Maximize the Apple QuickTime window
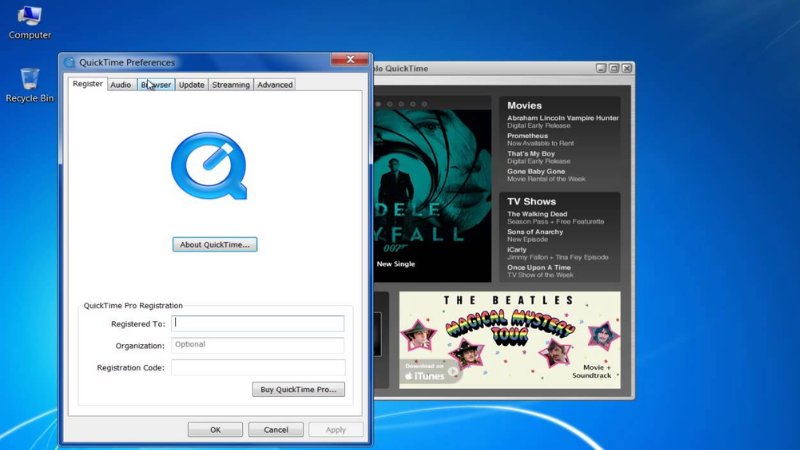Screen dimensions: 800x450 (x=614, y=68)
